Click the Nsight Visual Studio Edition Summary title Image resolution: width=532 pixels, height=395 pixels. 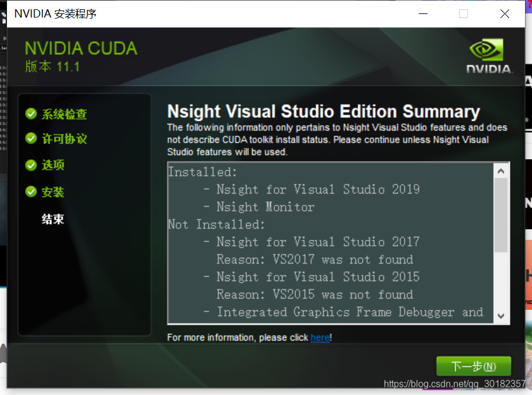(x=324, y=111)
